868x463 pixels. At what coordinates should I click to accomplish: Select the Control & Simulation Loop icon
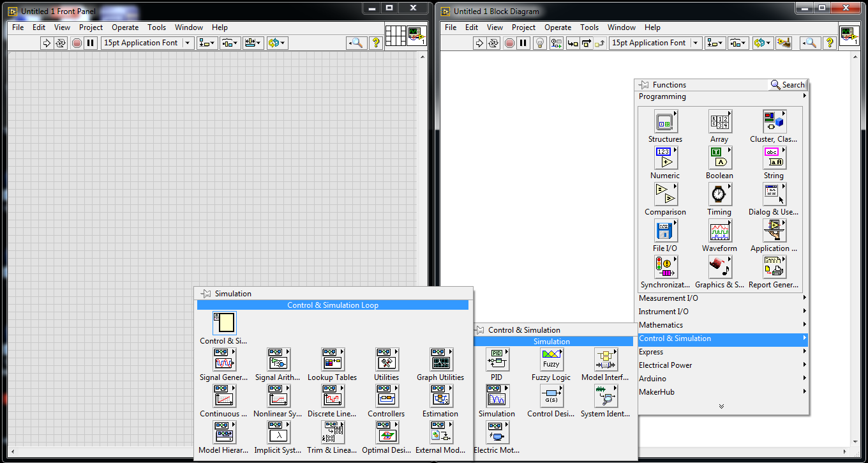pyautogui.click(x=224, y=323)
